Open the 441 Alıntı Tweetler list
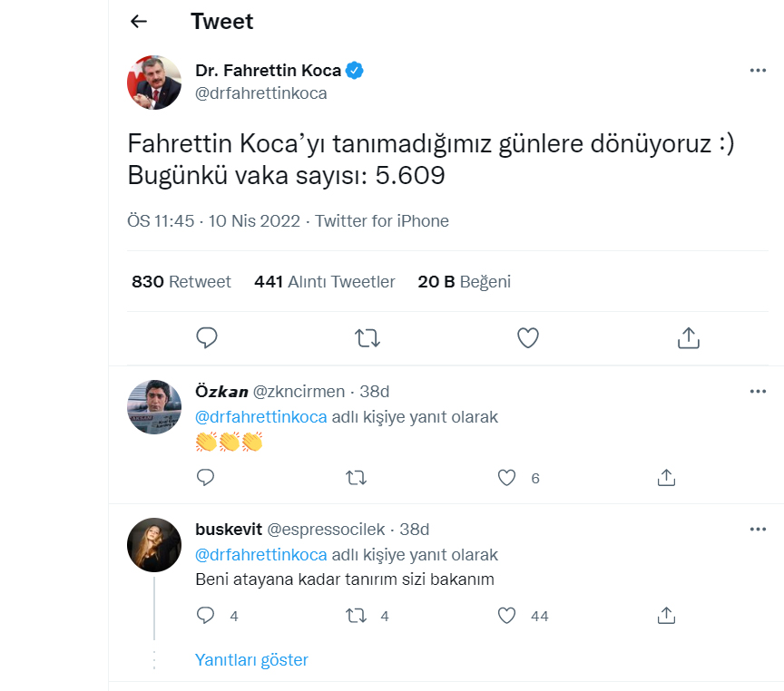This screenshot has width=784, height=691. [325, 282]
